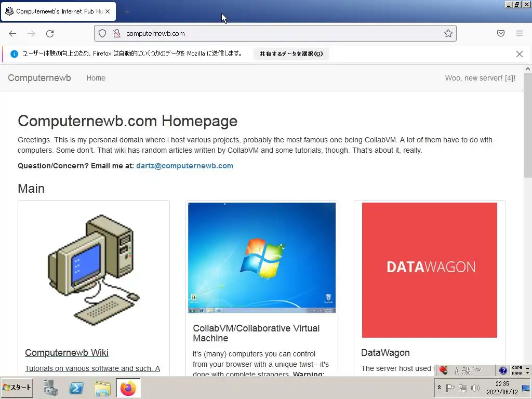Viewport: 532px width, 399px height.
Task: Email dartz@computernewb.com link
Action: (x=184, y=166)
